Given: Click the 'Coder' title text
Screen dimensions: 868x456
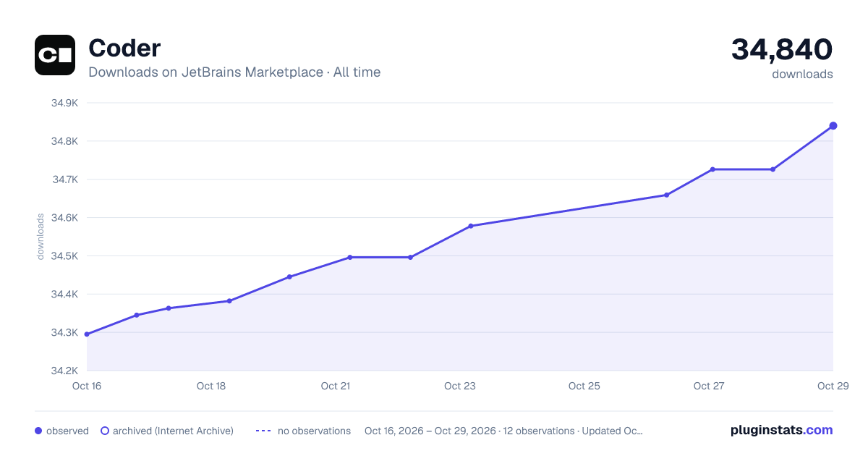Looking at the screenshot, I should click(x=124, y=48).
